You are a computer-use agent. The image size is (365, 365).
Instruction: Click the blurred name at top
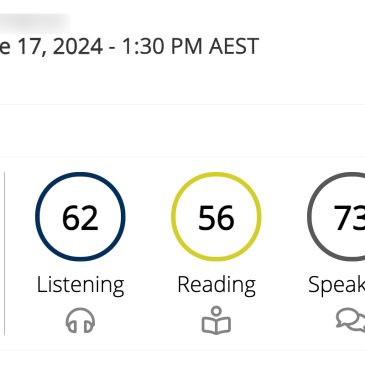pos(35,23)
